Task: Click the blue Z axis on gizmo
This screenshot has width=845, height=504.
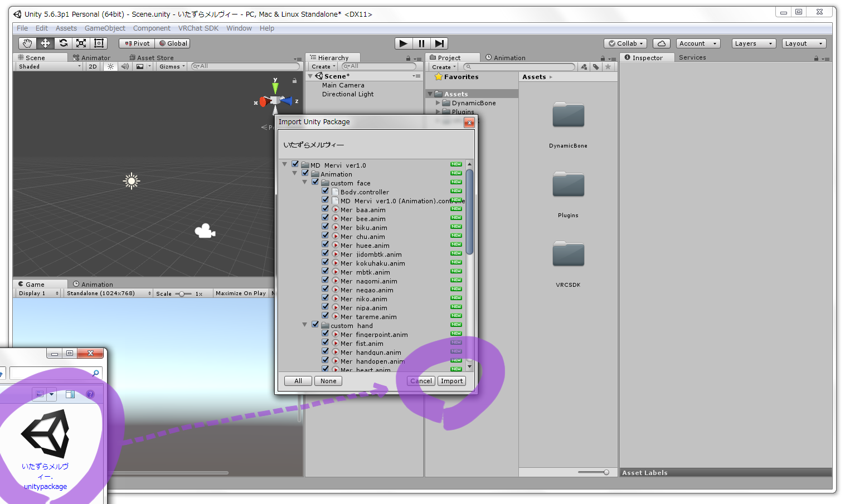Action: pyautogui.click(x=288, y=101)
